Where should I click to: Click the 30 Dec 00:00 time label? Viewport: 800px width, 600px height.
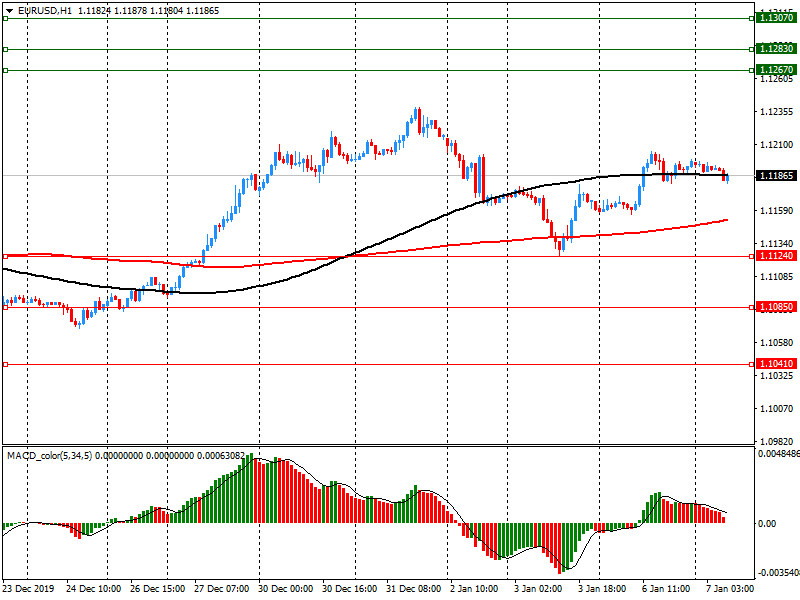click(286, 588)
